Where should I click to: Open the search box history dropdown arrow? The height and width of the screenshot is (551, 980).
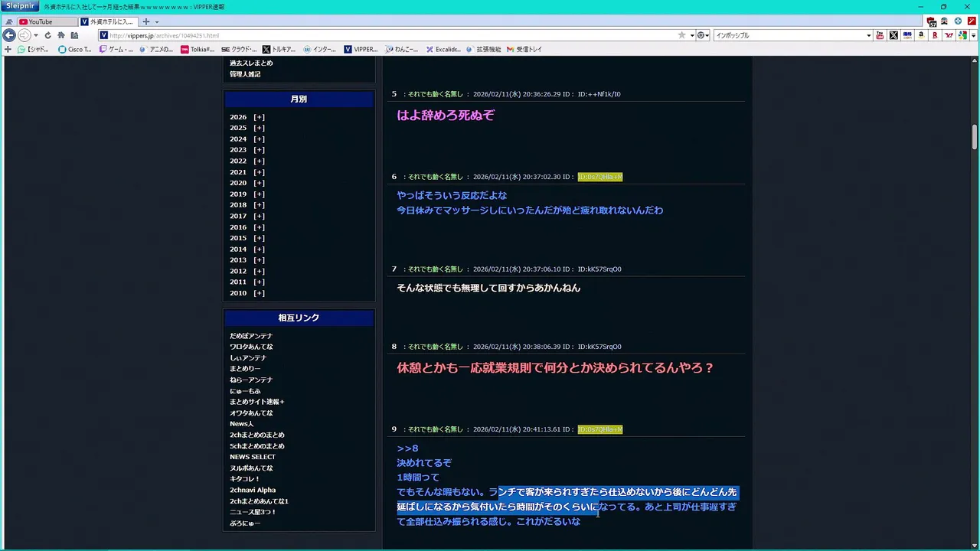click(x=868, y=35)
